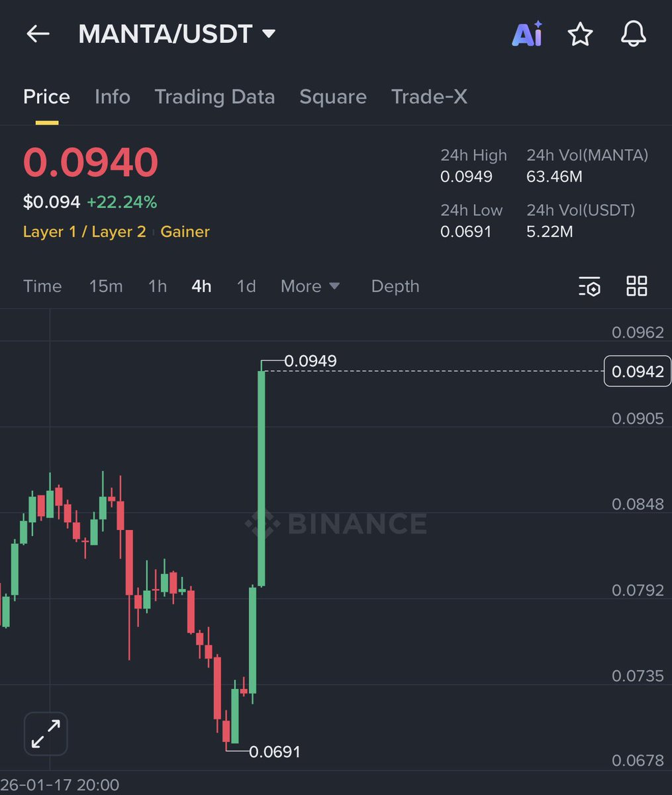Open chart indicator settings icon

click(589, 286)
